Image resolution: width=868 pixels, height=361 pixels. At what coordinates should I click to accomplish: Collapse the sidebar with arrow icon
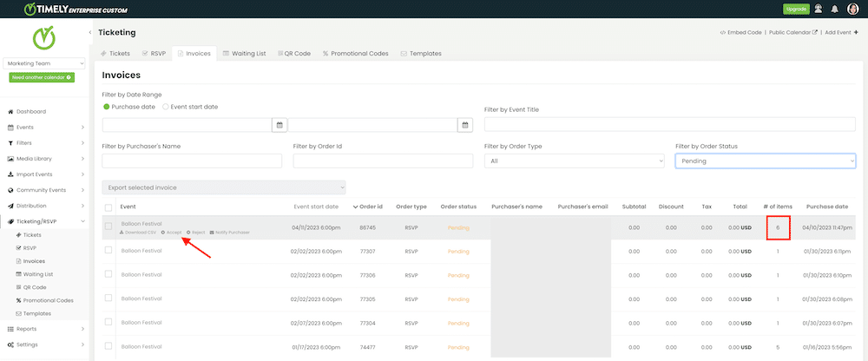click(x=91, y=32)
